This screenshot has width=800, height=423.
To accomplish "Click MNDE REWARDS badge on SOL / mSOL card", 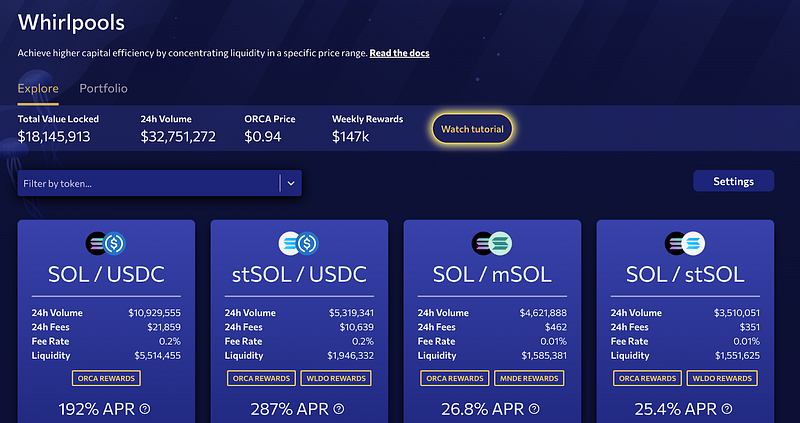I will (x=527, y=378).
